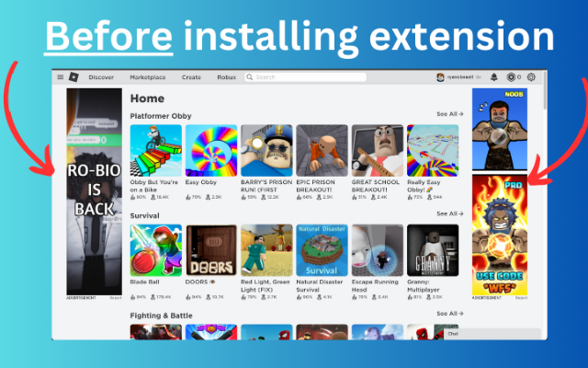This screenshot has width=588, height=368.
Task: Open BARRY'S PRISON RUN thumbnail
Action: (x=266, y=151)
